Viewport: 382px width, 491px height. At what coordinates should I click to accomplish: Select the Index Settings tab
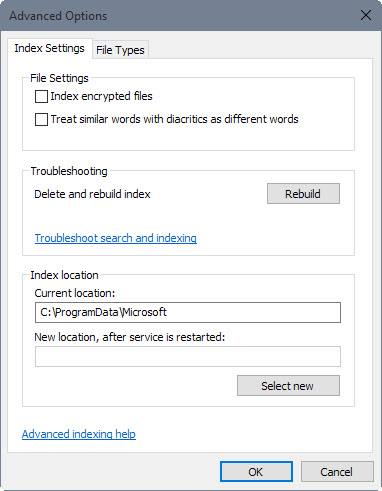(49, 48)
